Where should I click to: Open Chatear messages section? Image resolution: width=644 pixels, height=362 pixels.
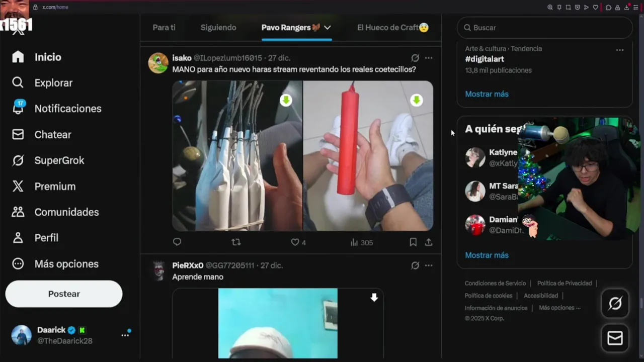coord(42,135)
